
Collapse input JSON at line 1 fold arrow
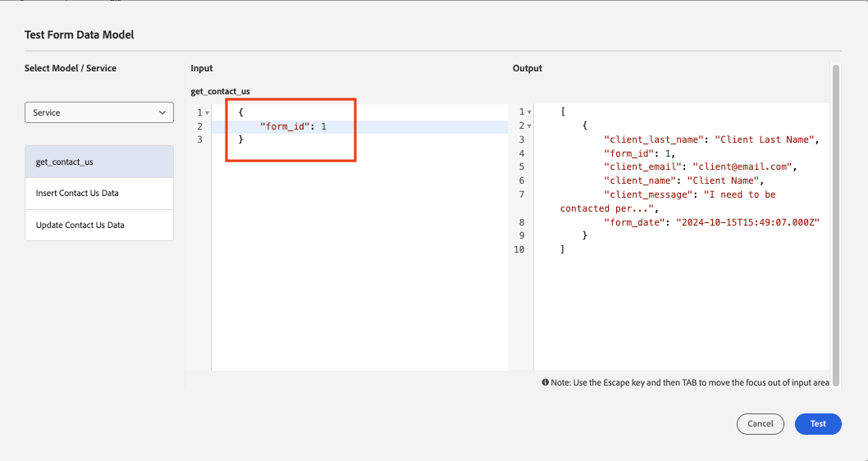208,113
